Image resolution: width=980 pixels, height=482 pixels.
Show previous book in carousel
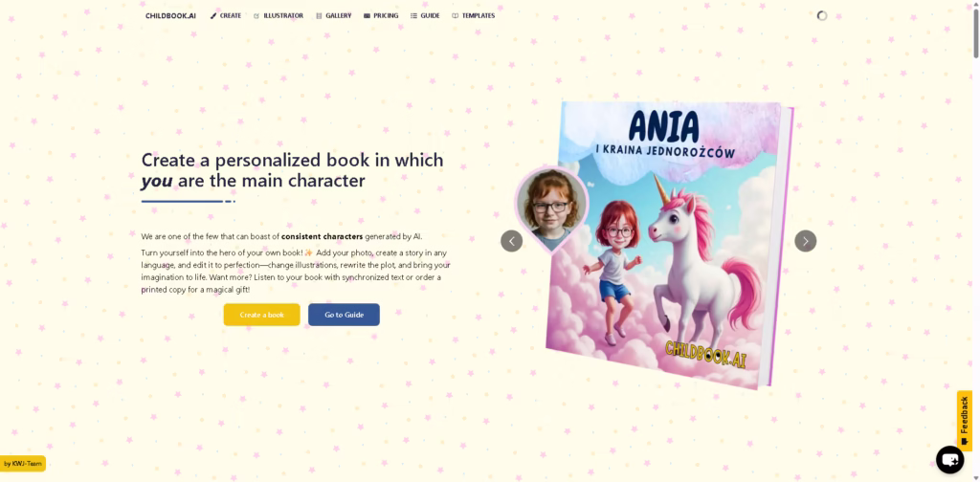coord(511,241)
